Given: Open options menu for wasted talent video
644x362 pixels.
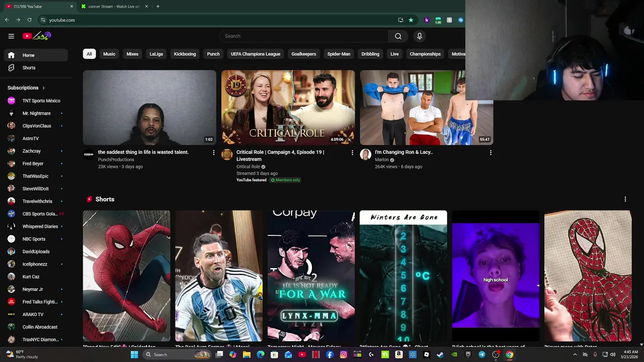Looking at the screenshot, I should pos(213,152).
